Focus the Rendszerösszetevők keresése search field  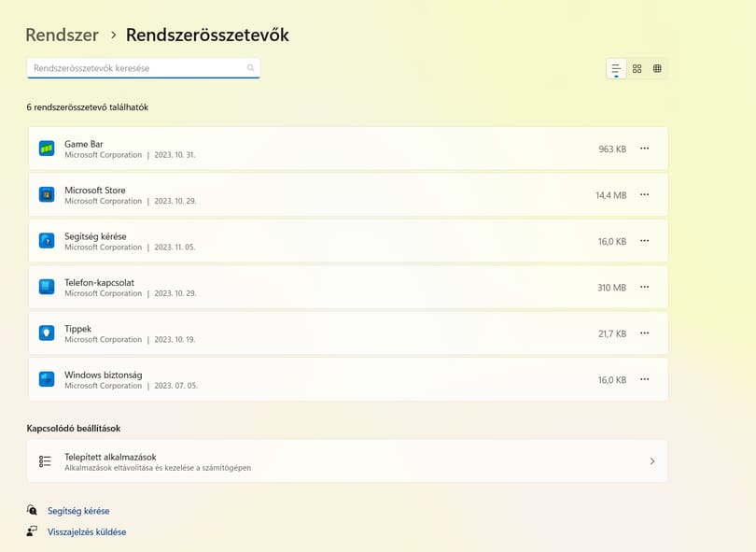tap(144, 68)
